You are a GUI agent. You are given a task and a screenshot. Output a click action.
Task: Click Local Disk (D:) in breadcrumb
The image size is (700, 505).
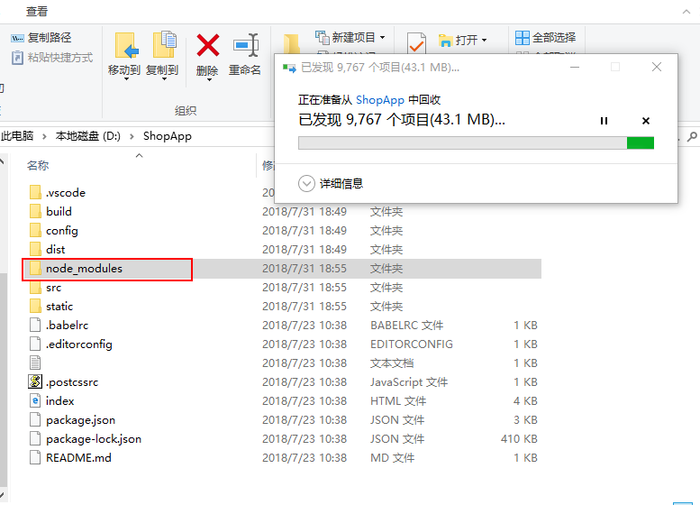coord(88,136)
